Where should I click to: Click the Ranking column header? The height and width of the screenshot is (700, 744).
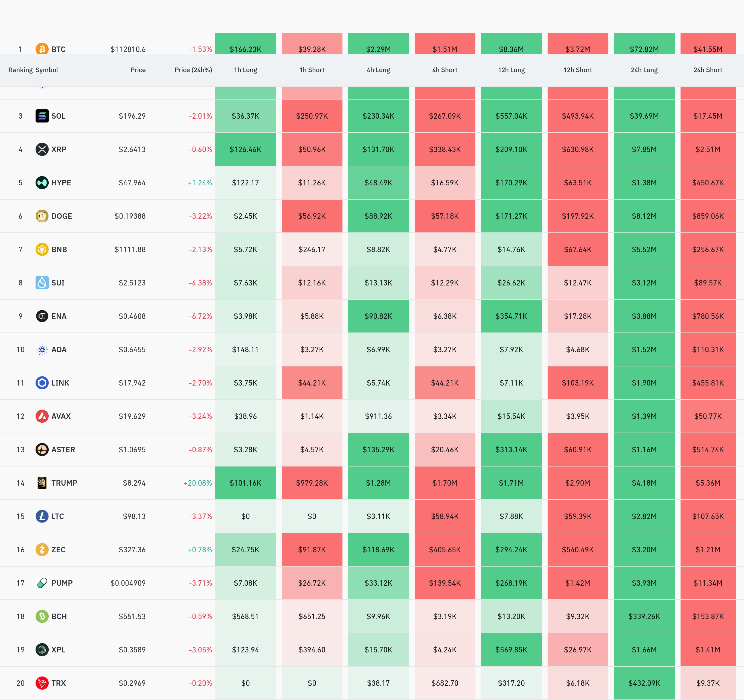coord(20,70)
